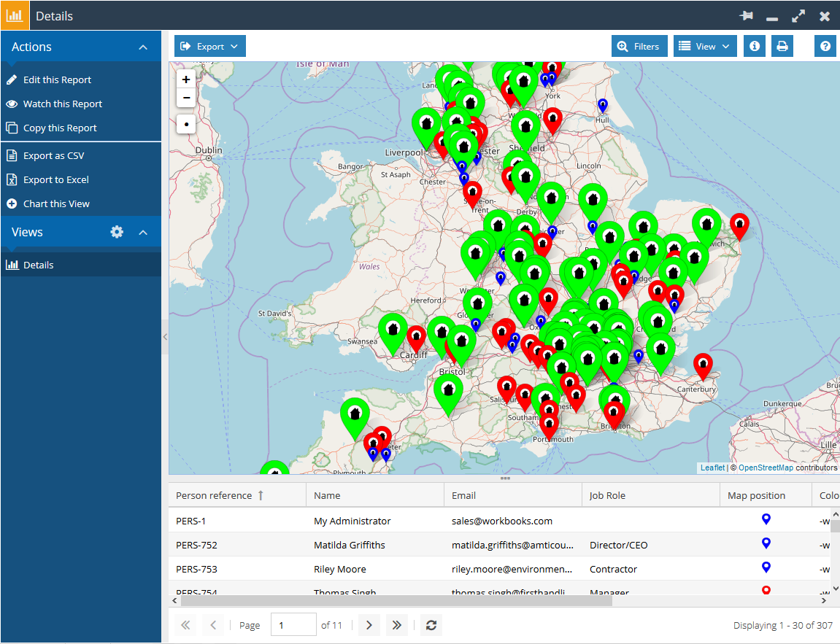This screenshot has width=840, height=644.
Task: Print the report
Action: pos(782,47)
